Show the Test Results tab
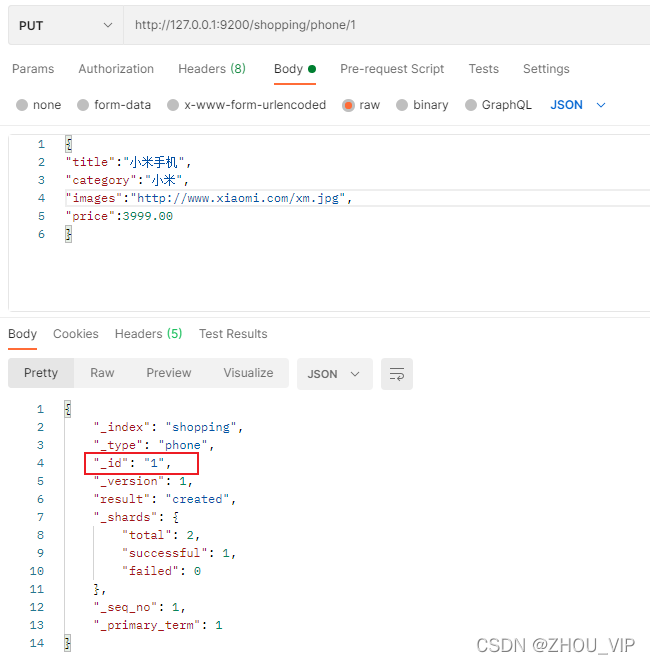The image size is (650, 664). [x=233, y=334]
